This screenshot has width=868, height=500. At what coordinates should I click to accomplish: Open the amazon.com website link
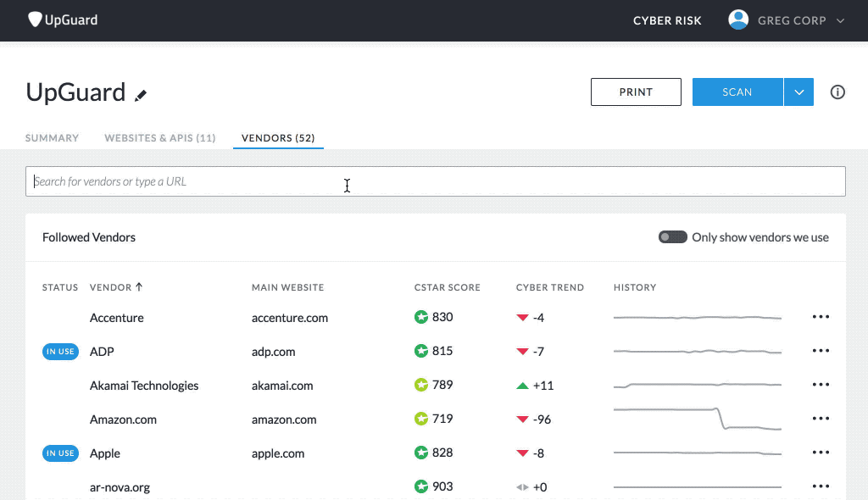tap(284, 419)
